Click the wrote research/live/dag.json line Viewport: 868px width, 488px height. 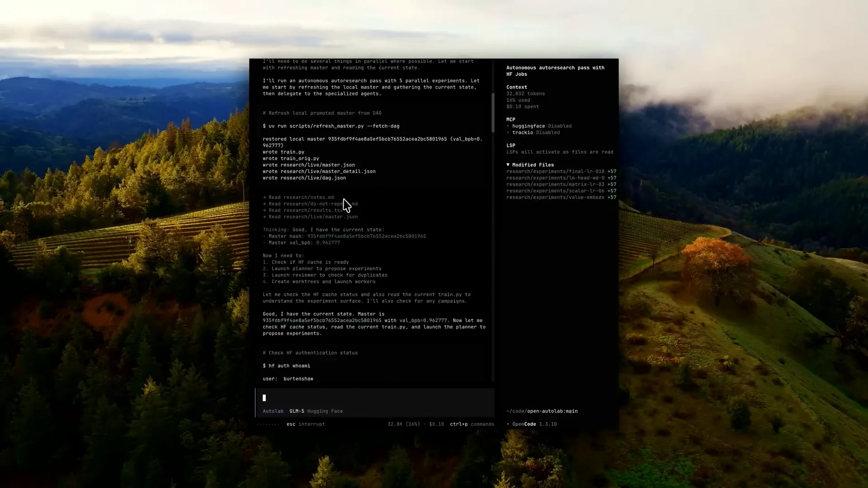click(x=304, y=178)
